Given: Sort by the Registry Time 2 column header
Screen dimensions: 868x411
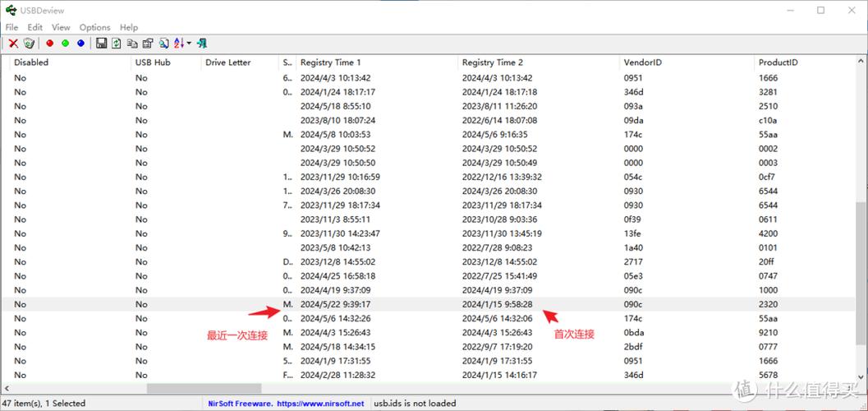Looking at the screenshot, I should tap(539, 62).
